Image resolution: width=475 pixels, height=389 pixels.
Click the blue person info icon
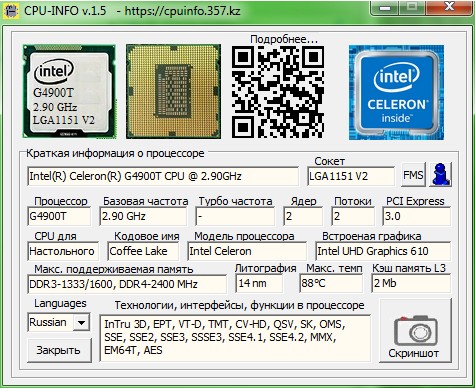click(441, 174)
